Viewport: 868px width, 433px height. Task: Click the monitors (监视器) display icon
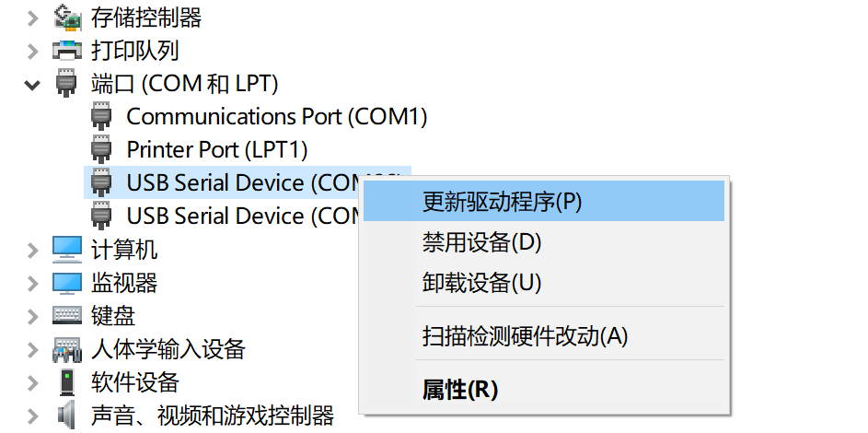click(67, 283)
